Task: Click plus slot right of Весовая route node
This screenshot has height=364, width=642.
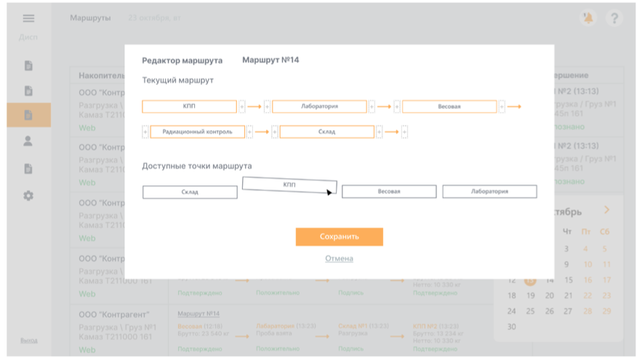Action: click(x=502, y=106)
